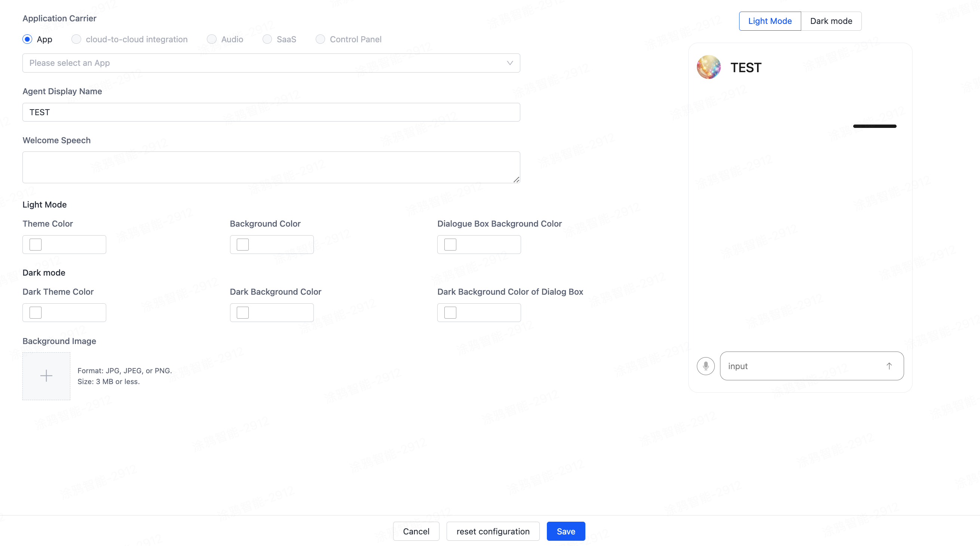Click the Background Color swatch
980x546 pixels.
click(243, 244)
